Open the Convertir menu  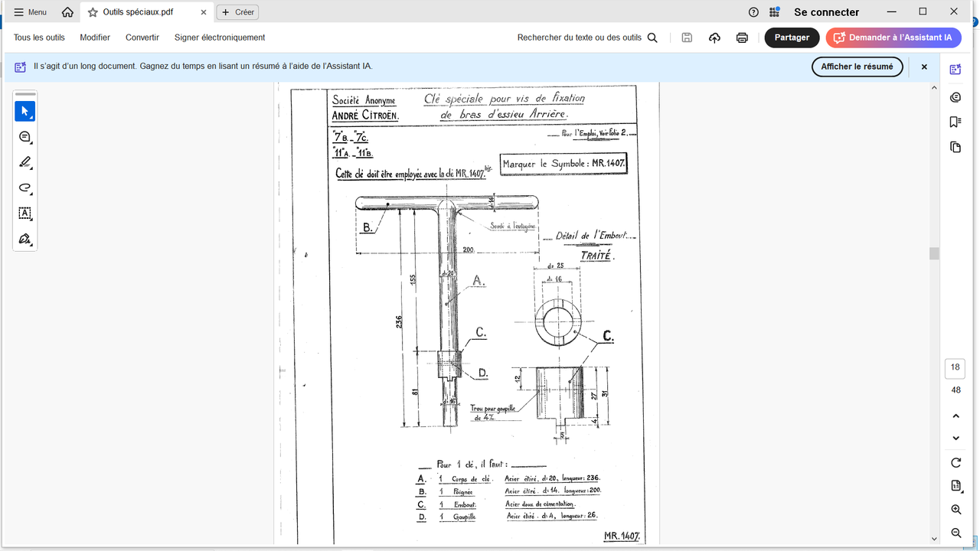pyautogui.click(x=142, y=37)
